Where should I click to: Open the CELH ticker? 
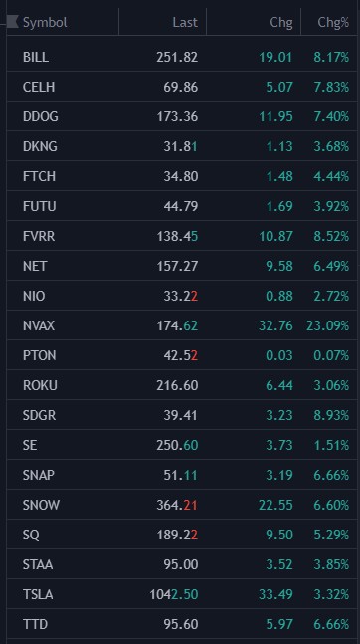click(x=182, y=87)
